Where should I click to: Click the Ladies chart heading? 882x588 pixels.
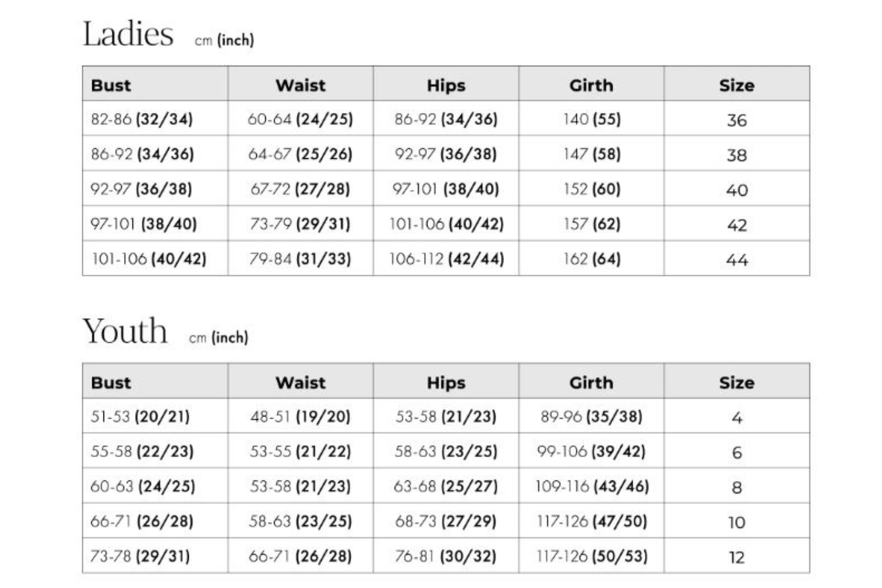click(128, 34)
